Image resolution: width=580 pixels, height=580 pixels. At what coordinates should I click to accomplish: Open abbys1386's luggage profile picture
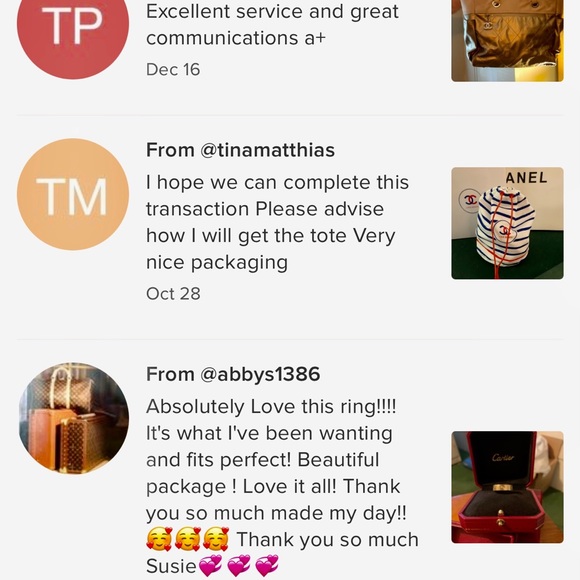74,418
